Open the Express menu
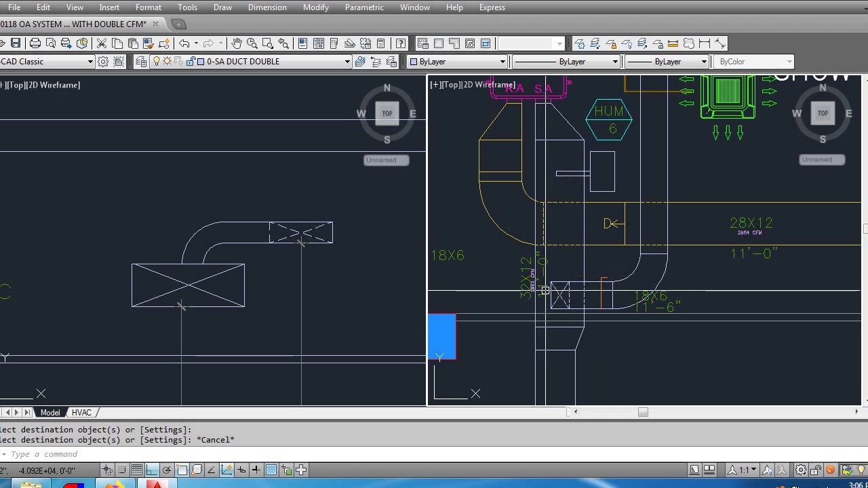 492,7
